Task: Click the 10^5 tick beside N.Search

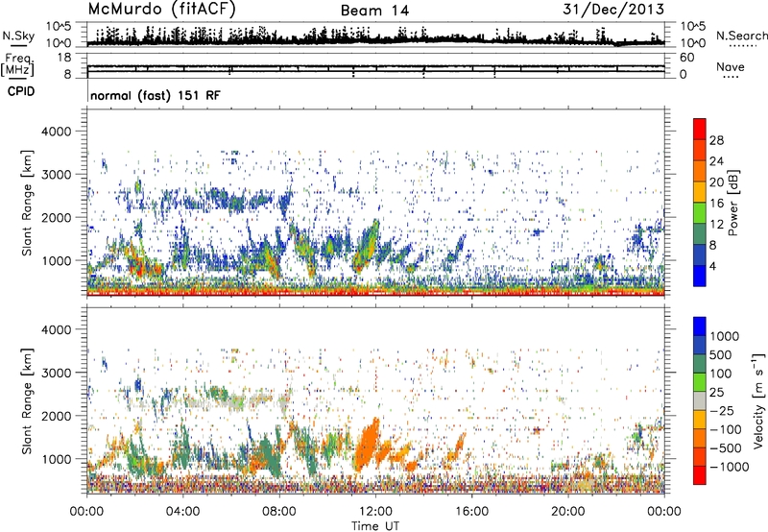Action: 692,26
